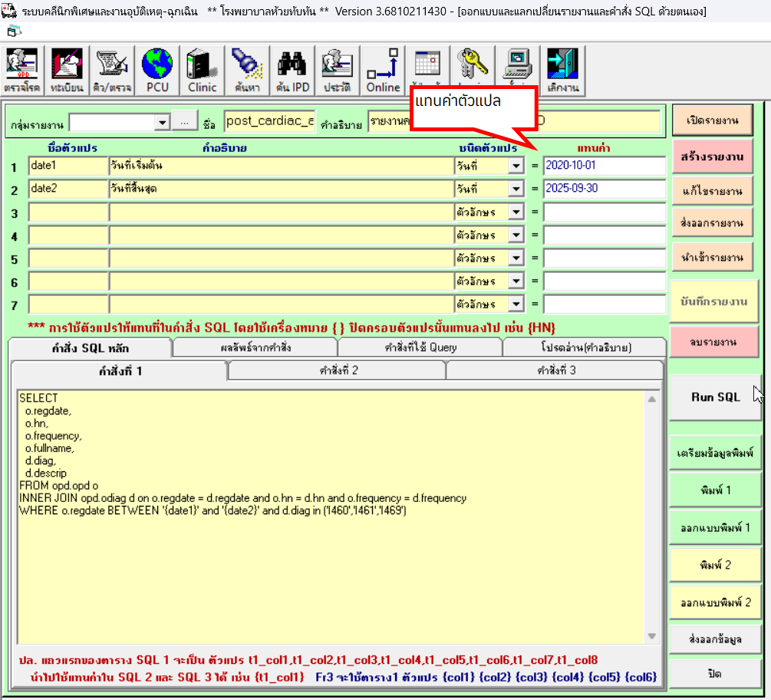Click the ลบรายงาน delete button

pyautogui.click(x=711, y=342)
